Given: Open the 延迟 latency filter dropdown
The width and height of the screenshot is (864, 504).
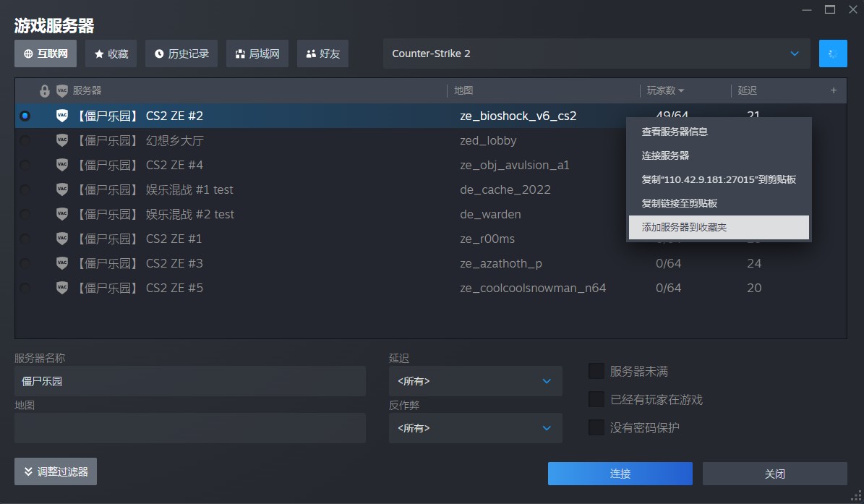Looking at the screenshot, I should coord(475,381).
